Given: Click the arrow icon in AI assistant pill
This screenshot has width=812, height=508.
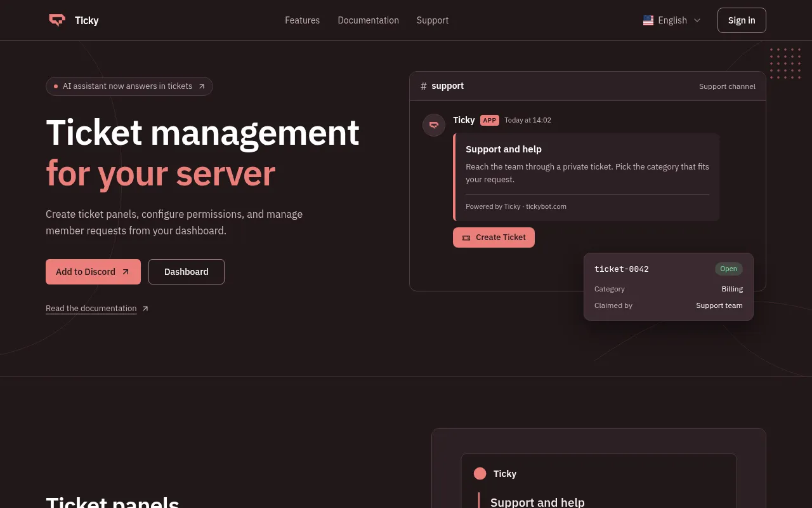Looking at the screenshot, I should point(202,86).
